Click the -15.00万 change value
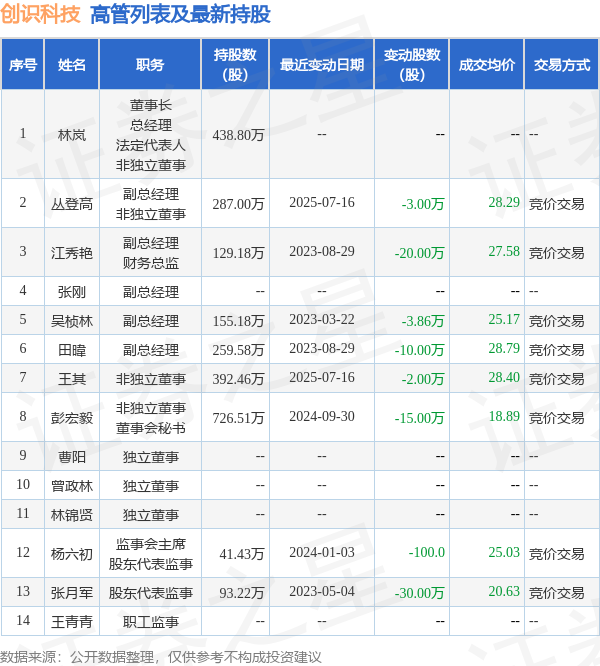Viewport: 600px width, 666px height. [420, 418]
